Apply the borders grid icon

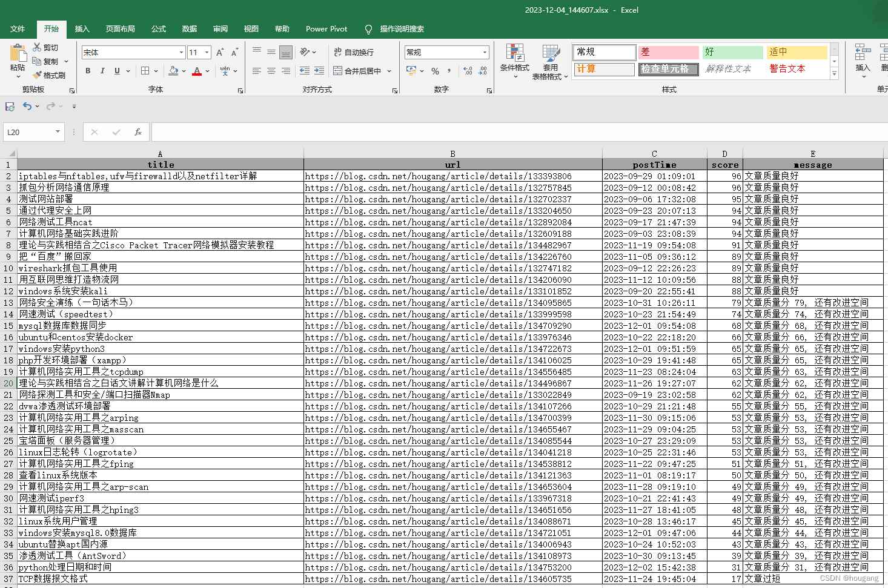[x=145, y=71]
